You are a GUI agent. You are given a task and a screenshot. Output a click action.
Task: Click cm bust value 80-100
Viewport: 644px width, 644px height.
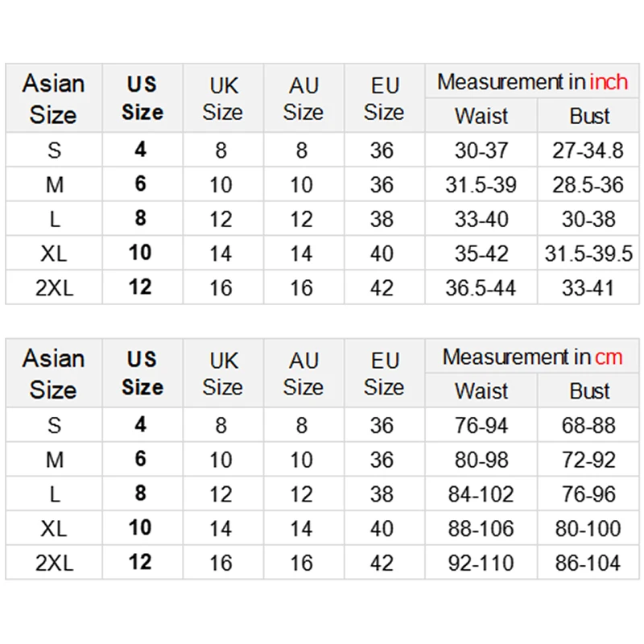point(588,529)
